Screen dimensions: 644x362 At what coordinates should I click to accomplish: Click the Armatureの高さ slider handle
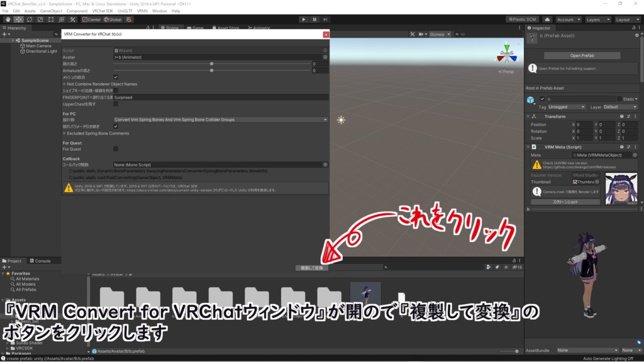coord(212,69)
